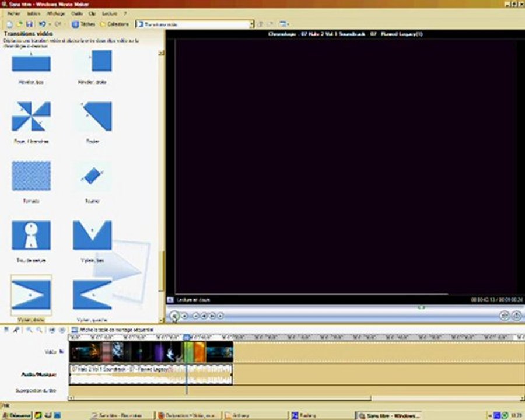Click transitions list scroll-up arrow
Viewport: 525px width, 420px height.
coord(162,52)
